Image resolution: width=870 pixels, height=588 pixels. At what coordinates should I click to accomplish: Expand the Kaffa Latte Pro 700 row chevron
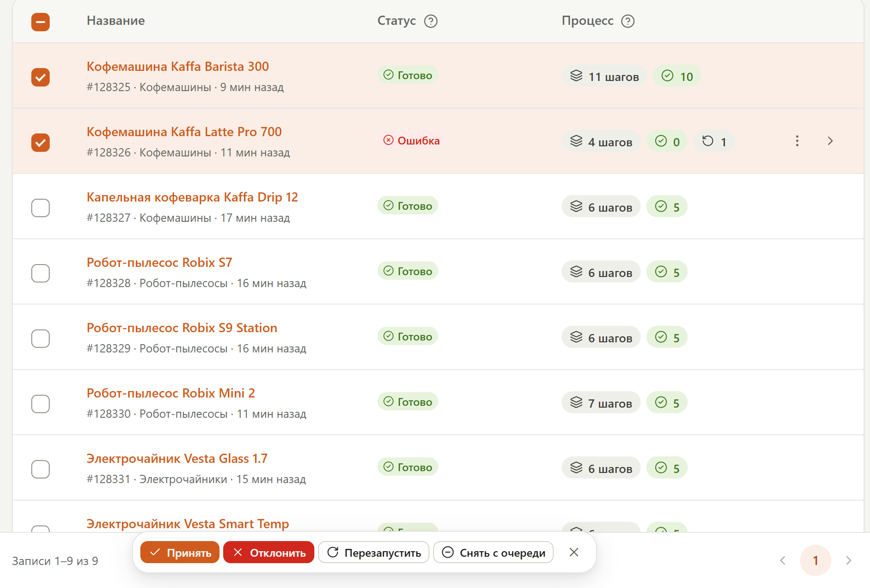tap(830, 141)
